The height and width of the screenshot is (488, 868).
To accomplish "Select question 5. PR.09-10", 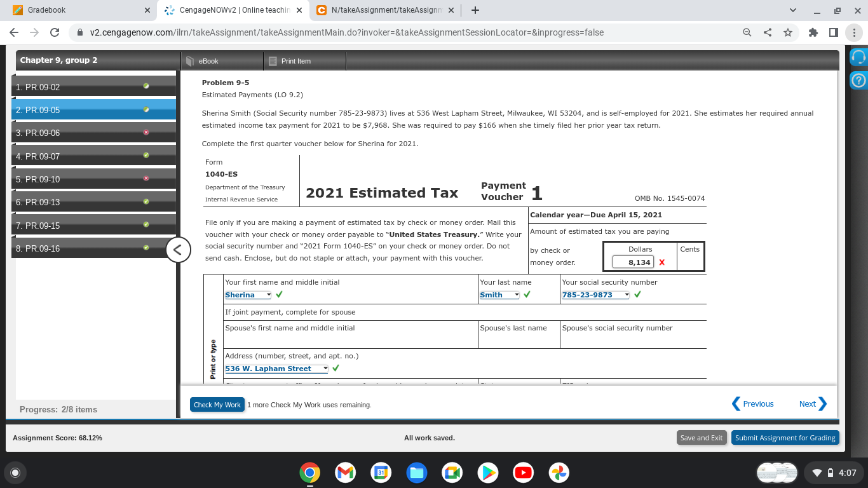I will [93, 179].
